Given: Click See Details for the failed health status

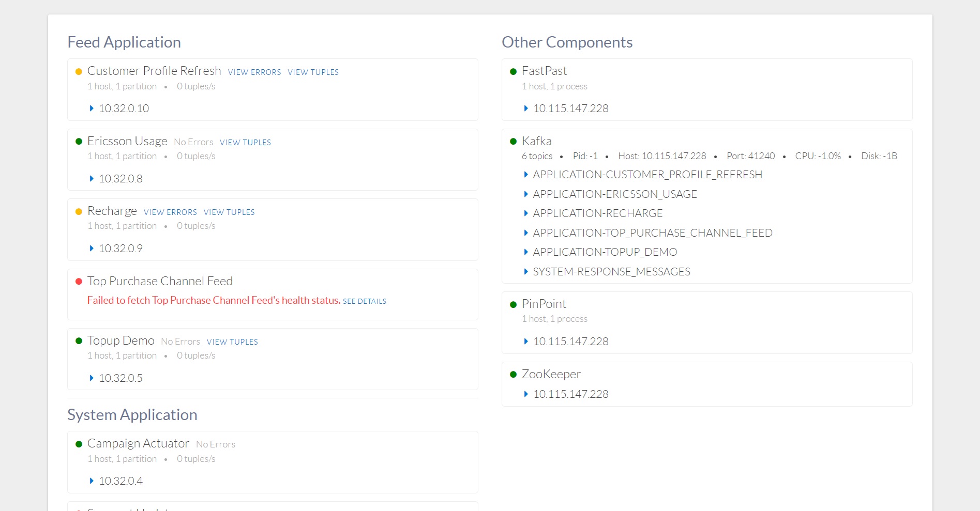Looking at the screenshot, I should (x=364, y=301).
